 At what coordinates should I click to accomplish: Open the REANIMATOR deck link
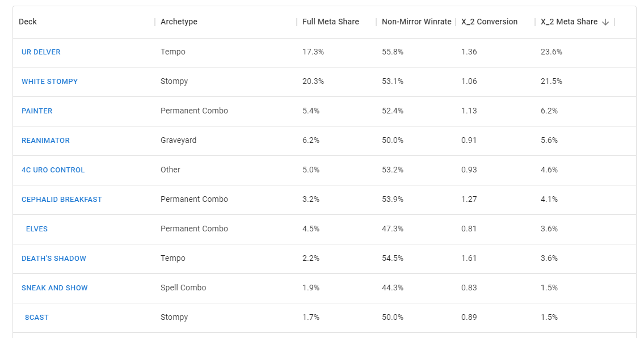click(45, 141)
